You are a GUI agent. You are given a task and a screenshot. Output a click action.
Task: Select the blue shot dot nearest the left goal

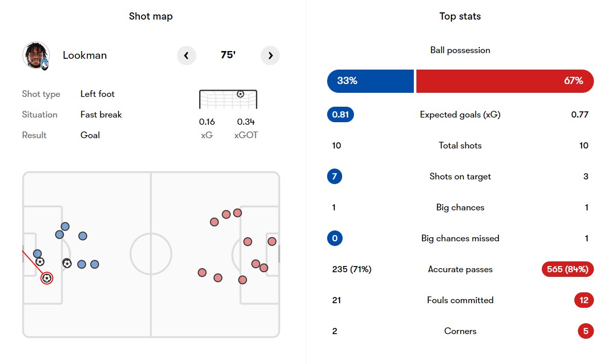(x=37, y=254)
